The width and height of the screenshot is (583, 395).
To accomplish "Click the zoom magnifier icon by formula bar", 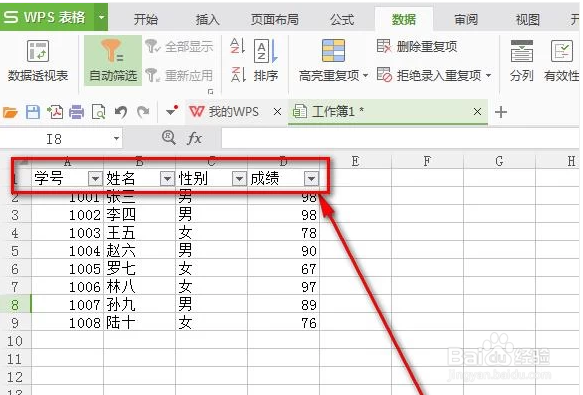I will (169, 138).
